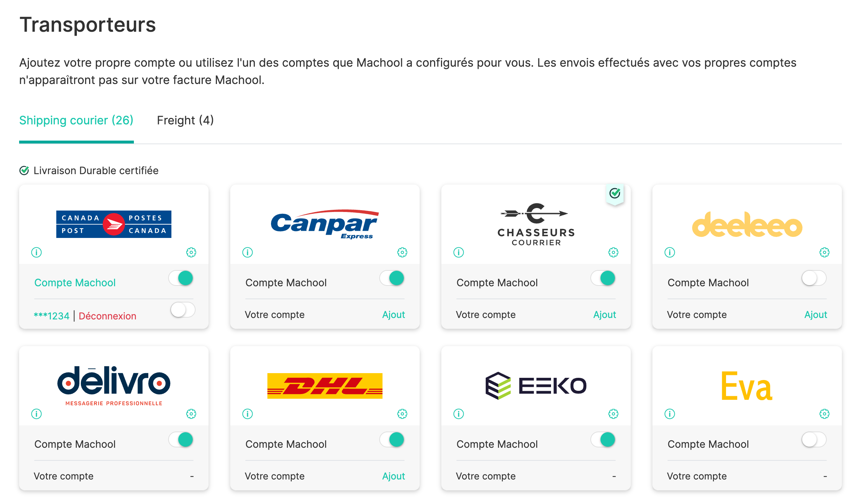The width and height of the screenshot is (861, 504).
Task: Select the Shipping courier (26) tab
Action: tap(76, 120)
